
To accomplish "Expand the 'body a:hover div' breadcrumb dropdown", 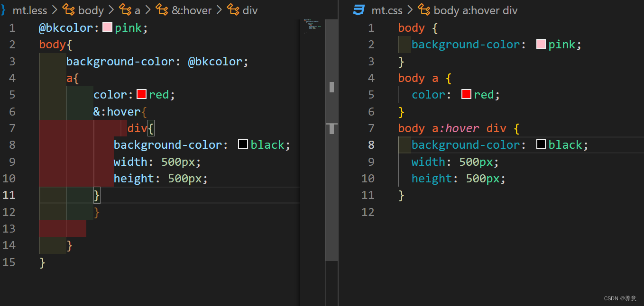I will pyautogui.click(x=475, y=10).
